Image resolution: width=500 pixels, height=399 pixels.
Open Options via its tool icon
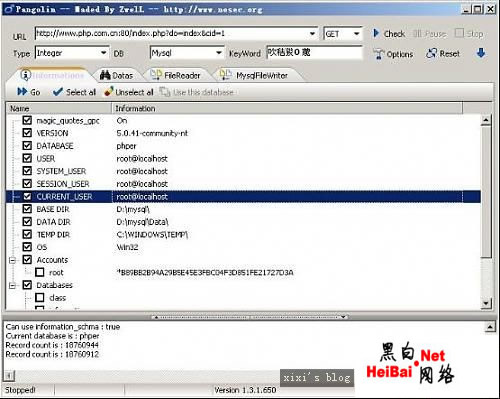pos(378,54)
